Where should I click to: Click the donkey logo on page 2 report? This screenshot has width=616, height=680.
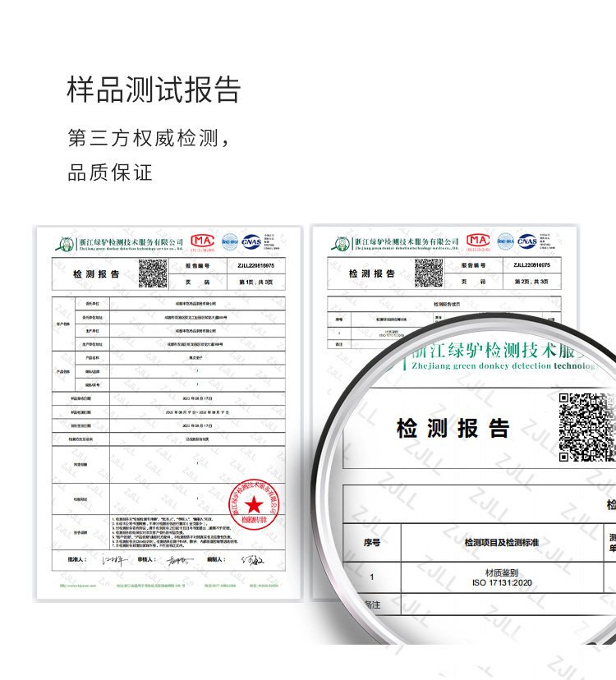coord(341,243)
